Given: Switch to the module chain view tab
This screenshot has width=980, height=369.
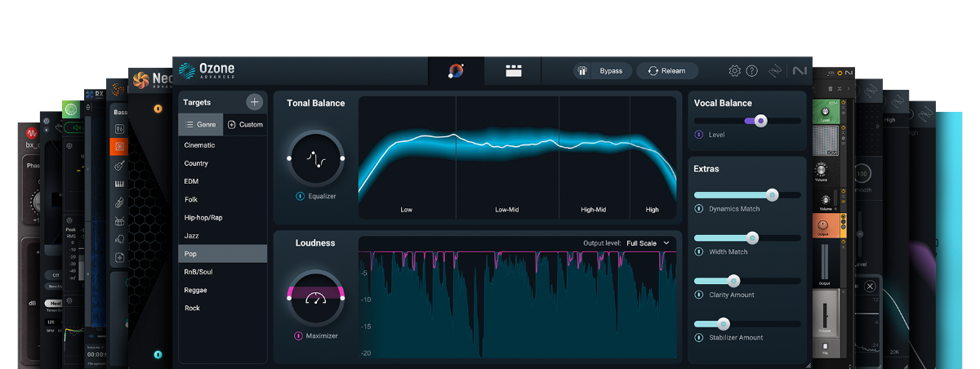Looking at the screenshot, I should (513, 71).
